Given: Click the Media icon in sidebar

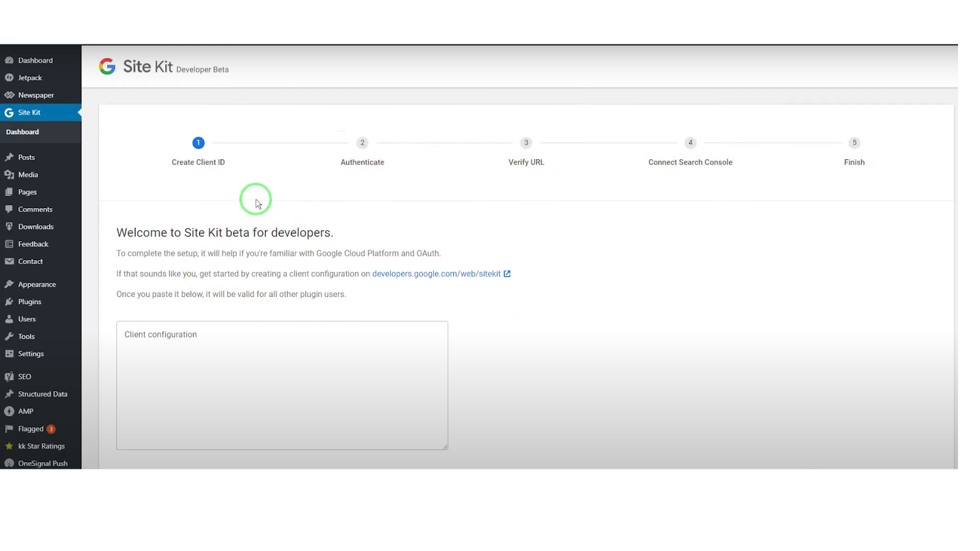Looking at the screenshot, I should click(x=9, y=174).
